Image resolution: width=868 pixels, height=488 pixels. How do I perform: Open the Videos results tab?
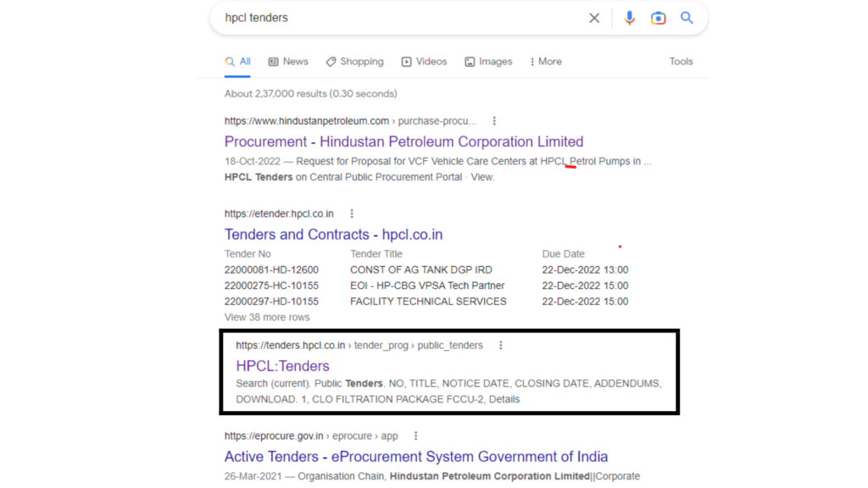[424, 62]
